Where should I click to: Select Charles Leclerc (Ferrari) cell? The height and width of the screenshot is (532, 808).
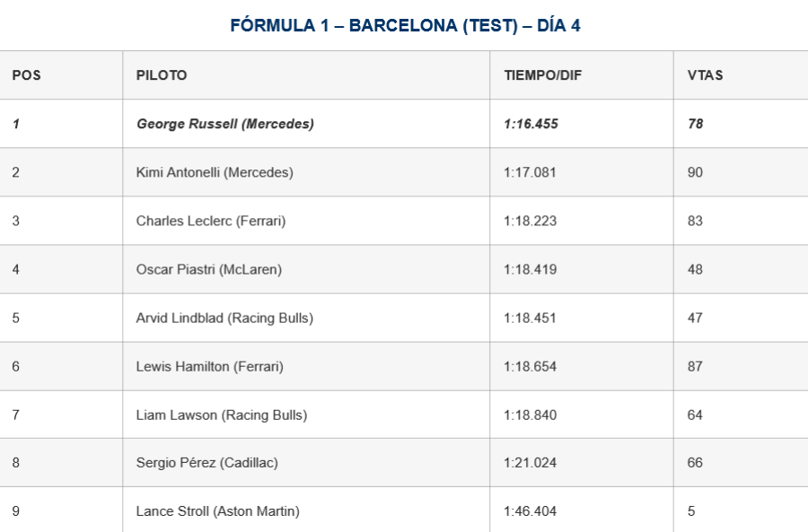click(211, 221)
